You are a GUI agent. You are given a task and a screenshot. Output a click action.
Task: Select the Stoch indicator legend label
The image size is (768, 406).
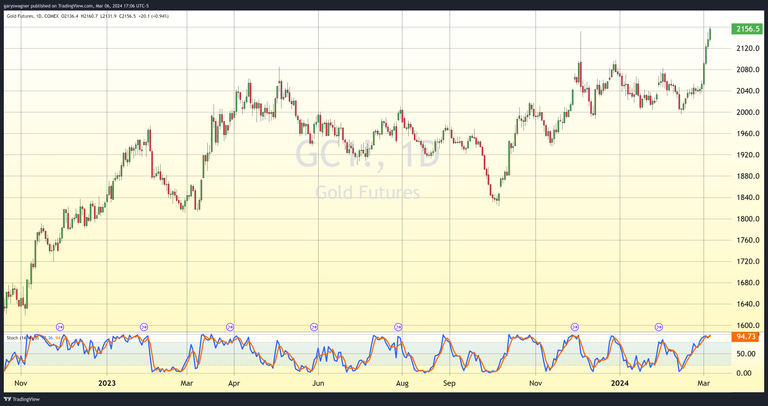pos(18,337)
